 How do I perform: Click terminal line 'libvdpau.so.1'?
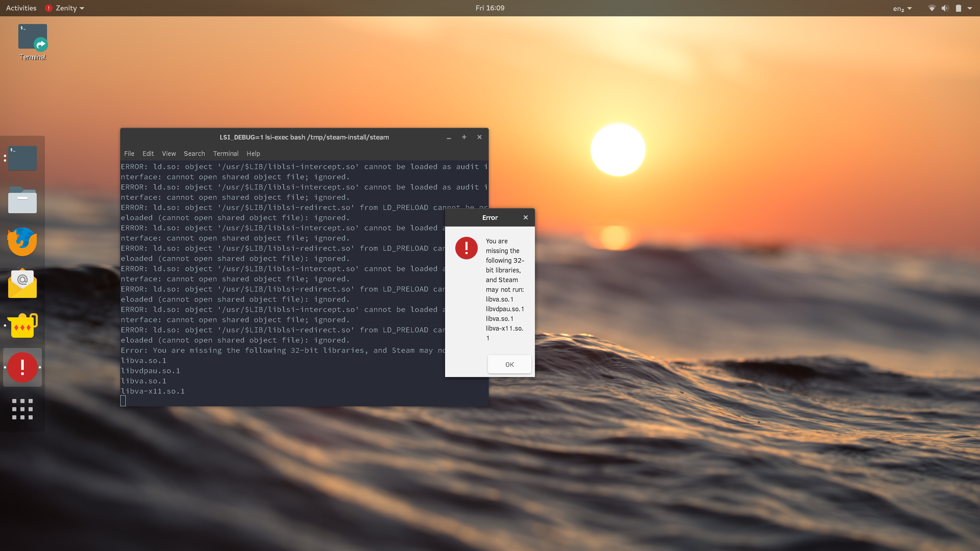pyautogui.click(x=150, y=371)
